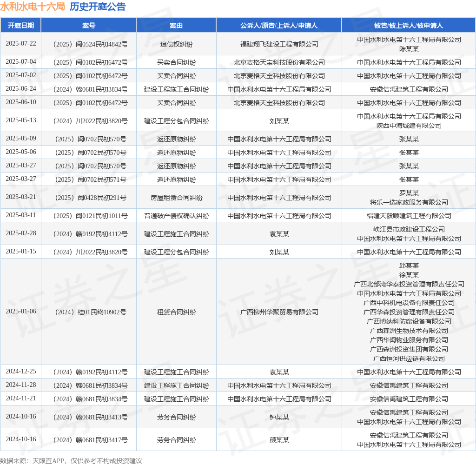Select the date 2025-05-09
The image size is (476, 465).
[x=21, y=139]
